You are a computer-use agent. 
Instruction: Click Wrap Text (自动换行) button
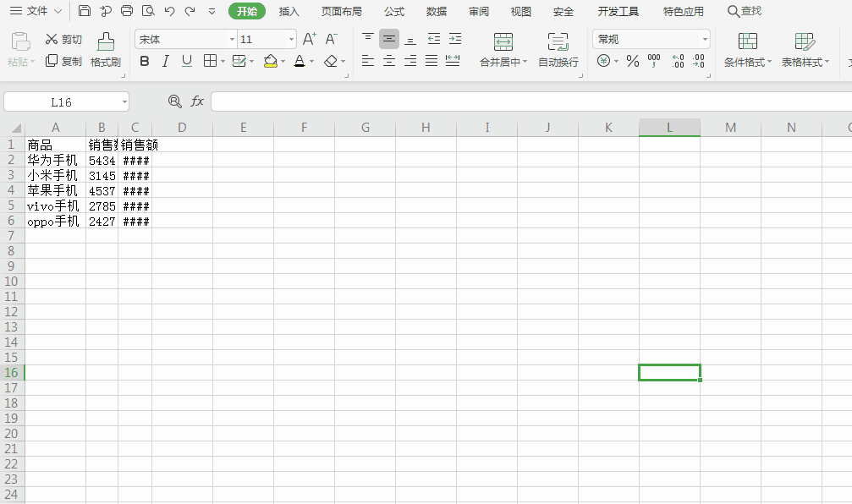tap(558, 49)
